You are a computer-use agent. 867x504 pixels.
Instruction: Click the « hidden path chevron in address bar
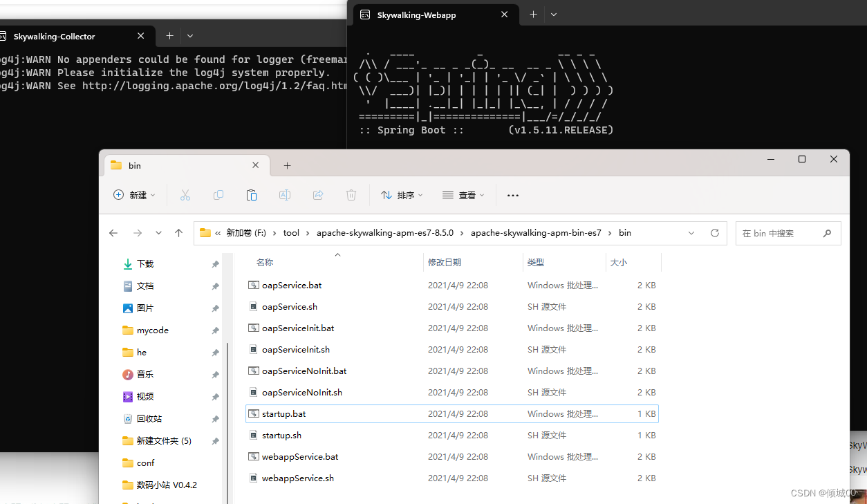(x=218, y=233)
